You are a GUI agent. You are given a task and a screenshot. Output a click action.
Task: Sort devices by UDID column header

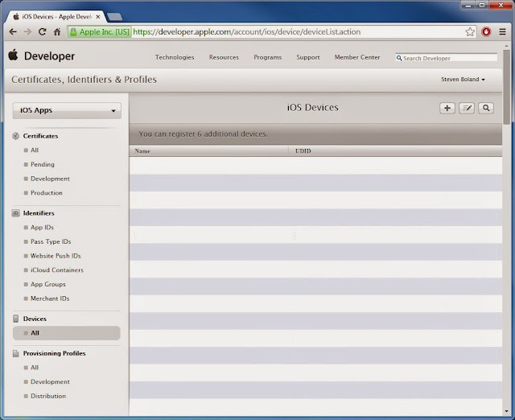point(303,151)
